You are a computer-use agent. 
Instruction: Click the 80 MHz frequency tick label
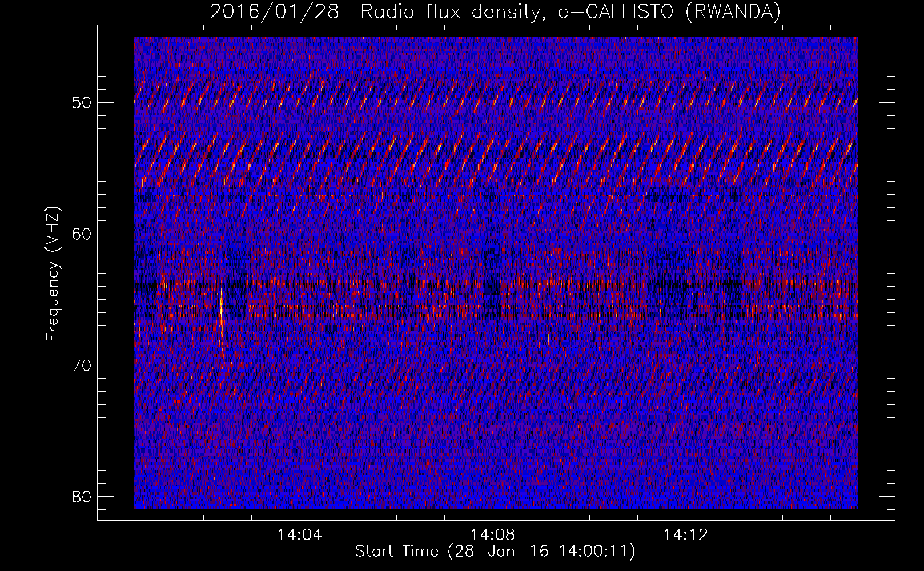pos(82,497)
